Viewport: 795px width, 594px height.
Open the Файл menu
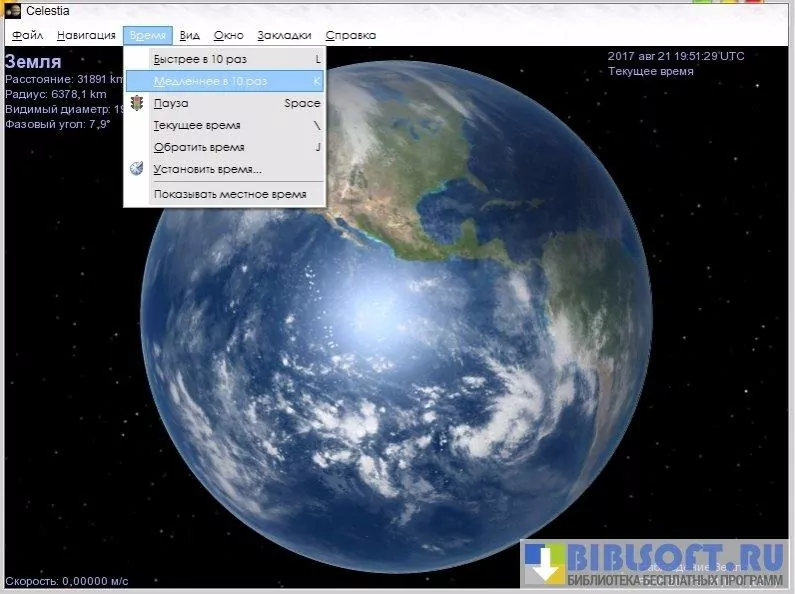click(28, 35)
